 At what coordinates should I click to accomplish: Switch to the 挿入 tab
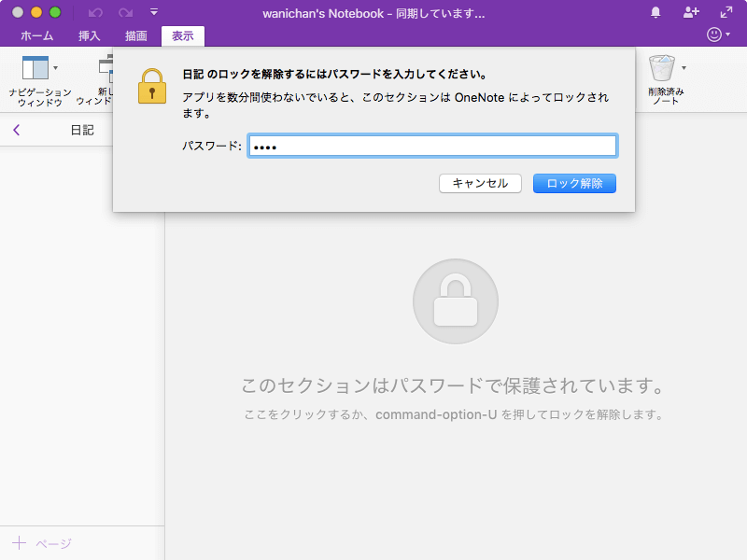pyautogui.click(x=89, y=36)
